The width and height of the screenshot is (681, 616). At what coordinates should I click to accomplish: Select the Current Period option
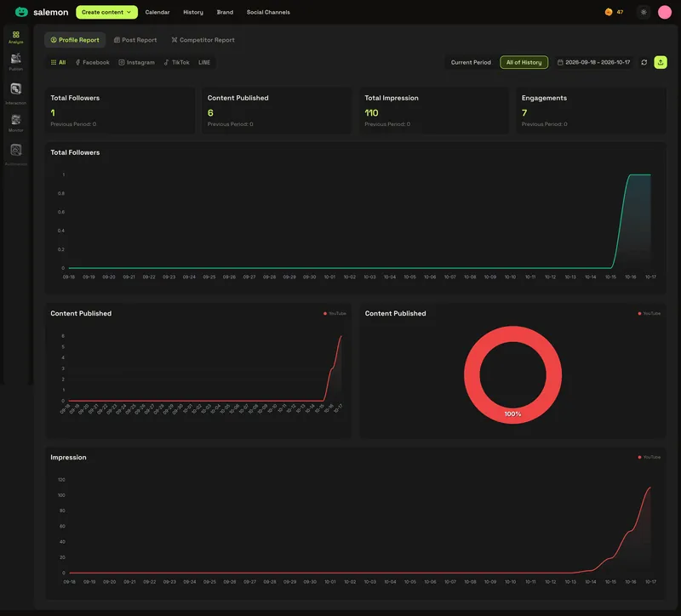(471, 62)
